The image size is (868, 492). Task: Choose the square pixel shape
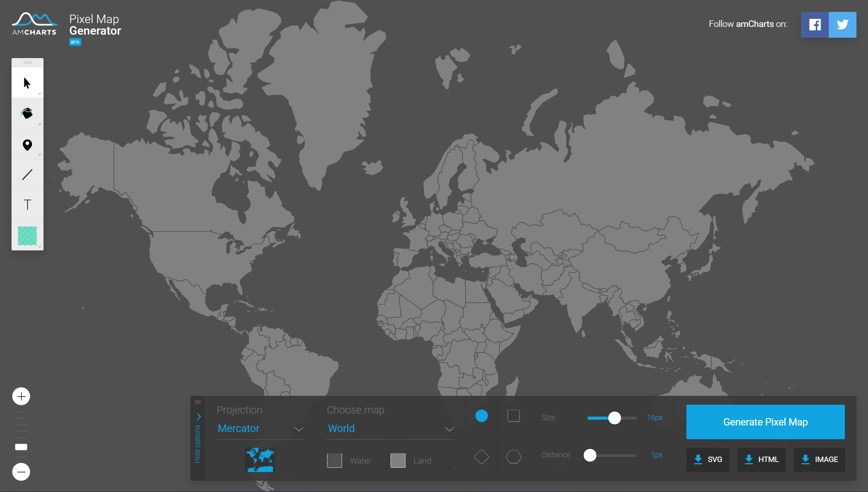513,416
